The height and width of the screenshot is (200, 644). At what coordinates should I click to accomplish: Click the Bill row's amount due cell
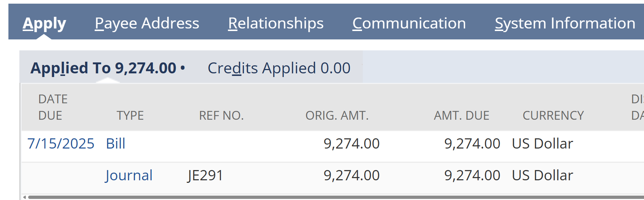coord(472,144)
